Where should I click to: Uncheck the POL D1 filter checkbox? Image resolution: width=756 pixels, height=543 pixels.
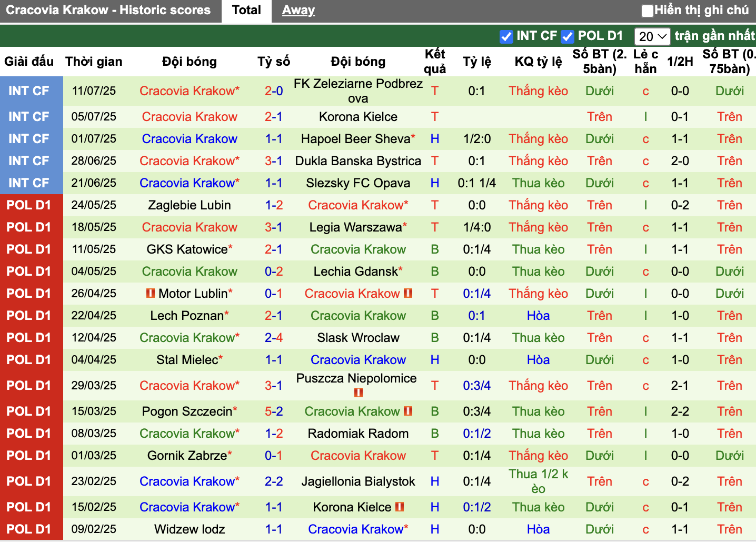pyautogui.click(x=568, y=36)
